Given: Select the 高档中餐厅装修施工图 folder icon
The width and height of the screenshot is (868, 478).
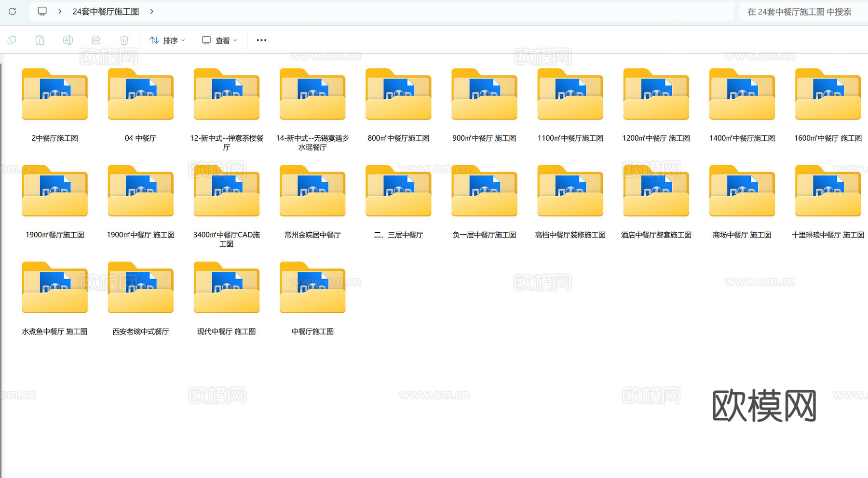Looking at the screenshot, I should [570, 191].
